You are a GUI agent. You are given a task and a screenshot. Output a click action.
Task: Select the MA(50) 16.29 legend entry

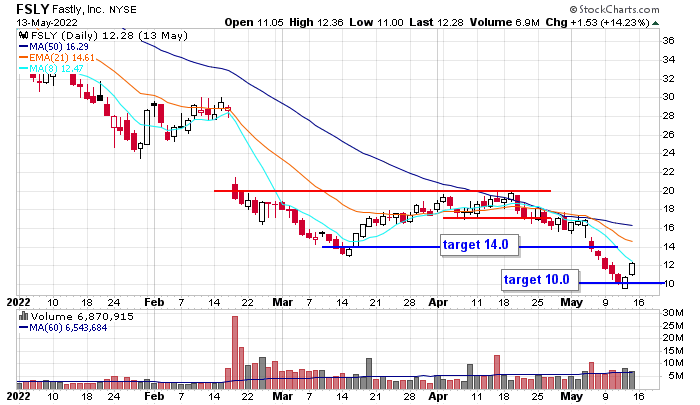[x=54, y=46]
